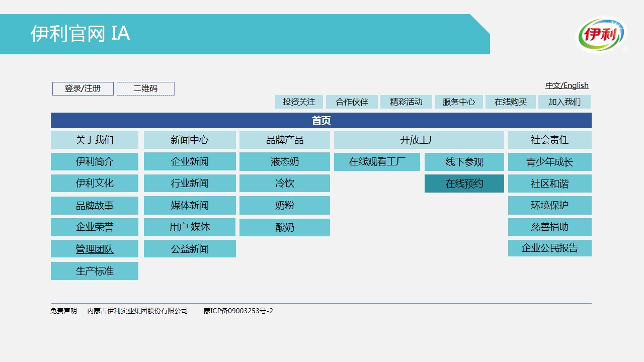Image resolution: width=644 pixels, height=362 pixels.
Task: Click 伊利文化 item
Action: point(95,183)
